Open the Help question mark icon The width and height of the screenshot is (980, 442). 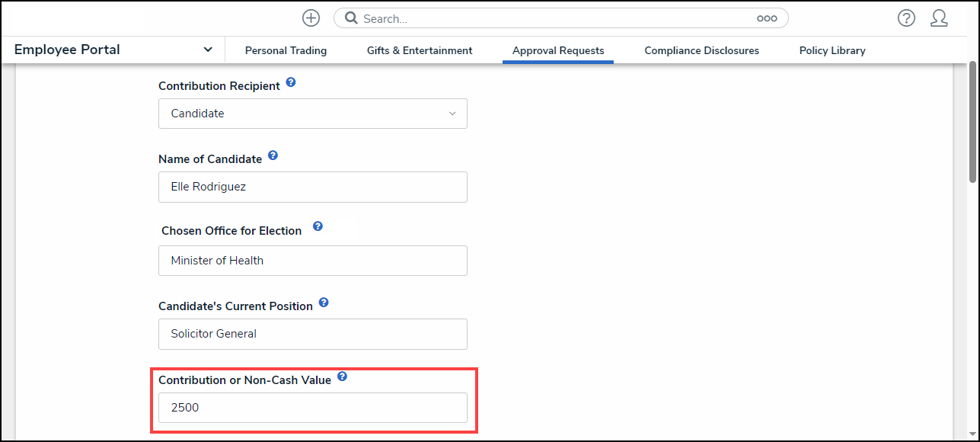click(906, 18)
